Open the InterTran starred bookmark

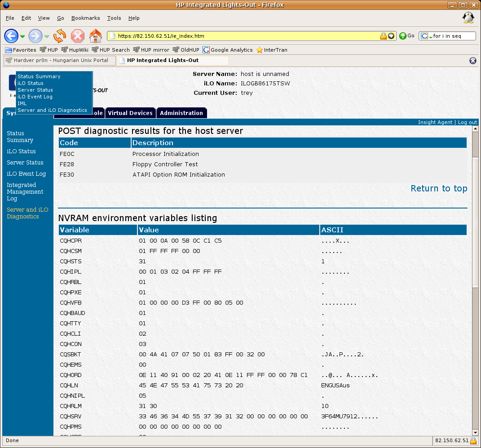point(272,50)
